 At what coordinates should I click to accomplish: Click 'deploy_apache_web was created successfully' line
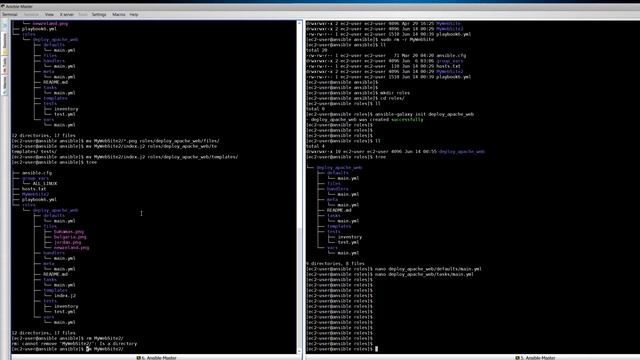(365, 120)
